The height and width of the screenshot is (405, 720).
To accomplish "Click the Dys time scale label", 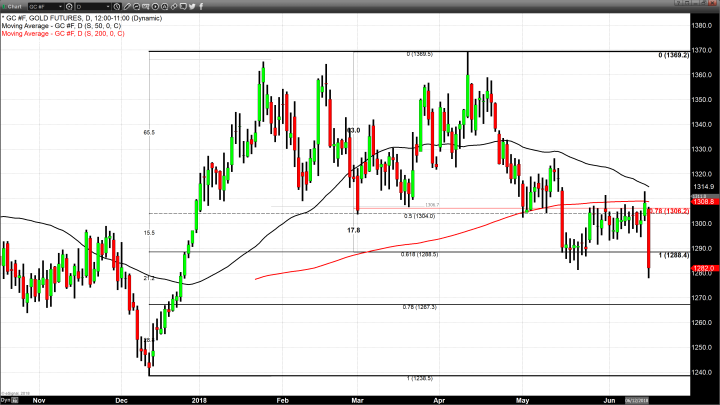I will pos(7,399).
